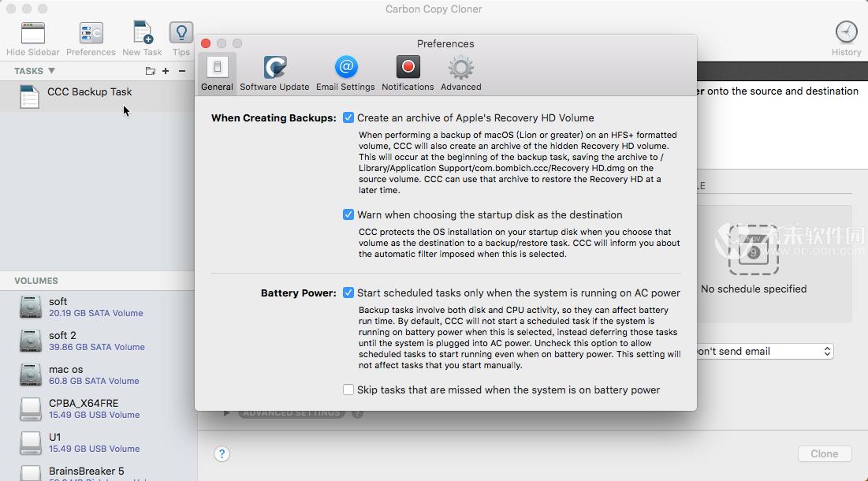Open help with the question mark button
The height and width of the screenshot is (481, 868).
pos(222,454)
